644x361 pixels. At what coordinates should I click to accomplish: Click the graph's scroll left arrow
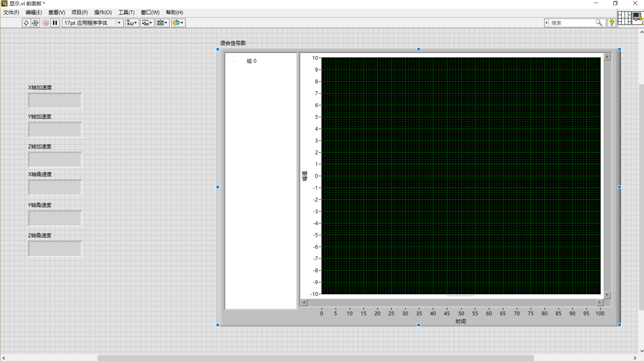click(304, 303)
